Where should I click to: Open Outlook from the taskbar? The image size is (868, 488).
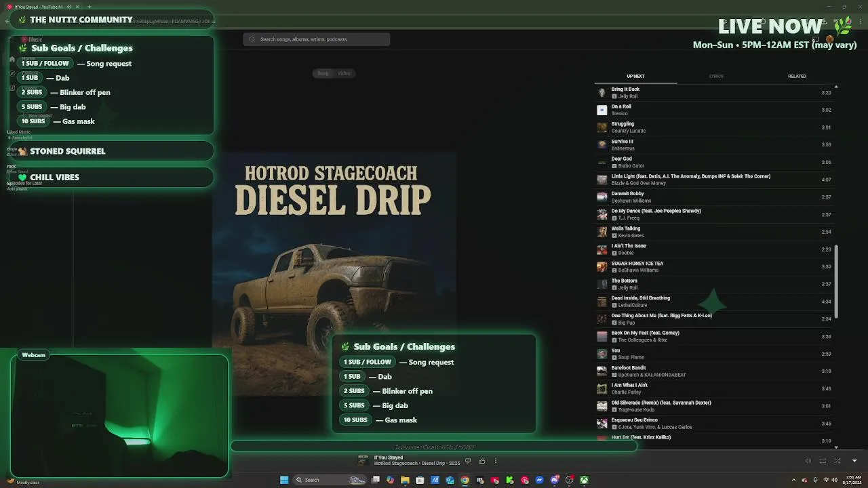click(x=450, y=480)
